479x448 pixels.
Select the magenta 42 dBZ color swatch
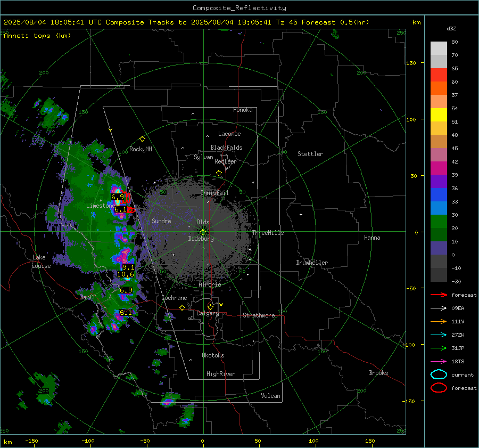coord(439,168)
